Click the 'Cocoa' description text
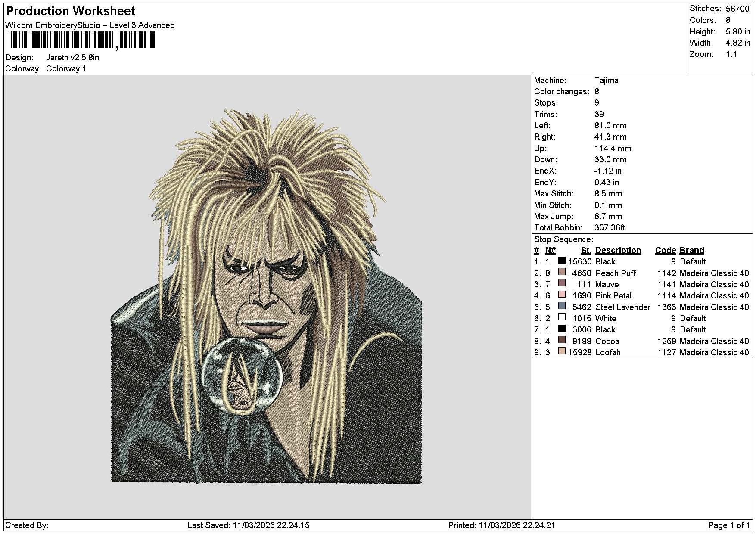This screenshot has width=756, height=534. coord(607,342)
